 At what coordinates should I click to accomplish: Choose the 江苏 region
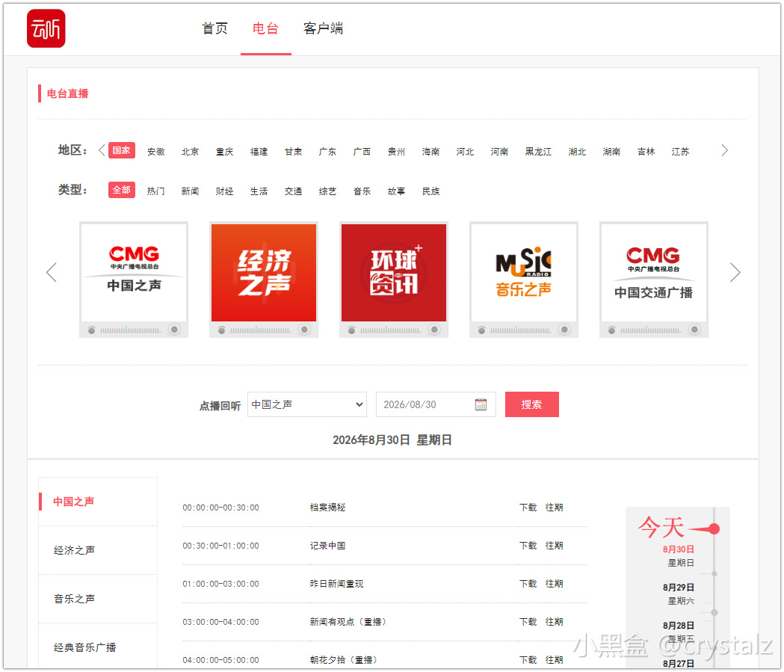point(681,152)
